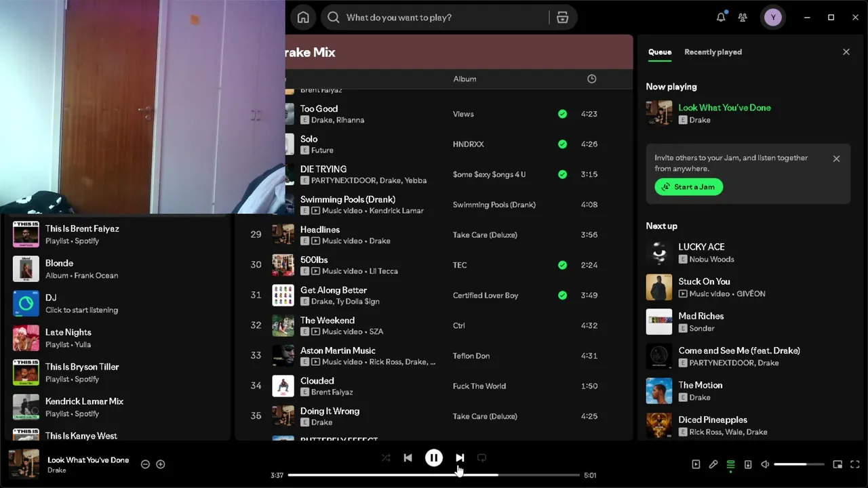The height and width of the screenshot is (488, 868).
Task: Open Friend Activity icon
Action: (743, 18)
